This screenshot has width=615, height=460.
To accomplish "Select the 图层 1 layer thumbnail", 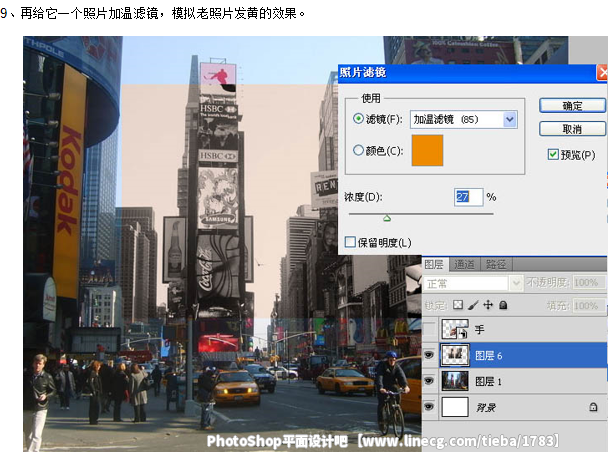I will (455, 381).
